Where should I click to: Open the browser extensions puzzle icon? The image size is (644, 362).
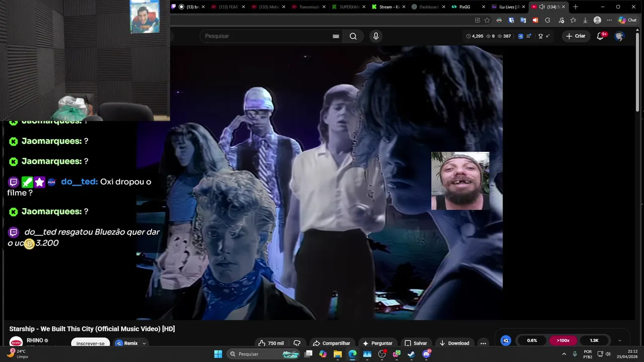547,20
